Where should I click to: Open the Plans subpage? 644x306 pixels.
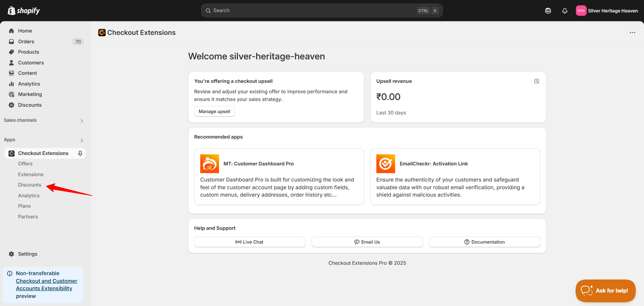coord(24,206)
